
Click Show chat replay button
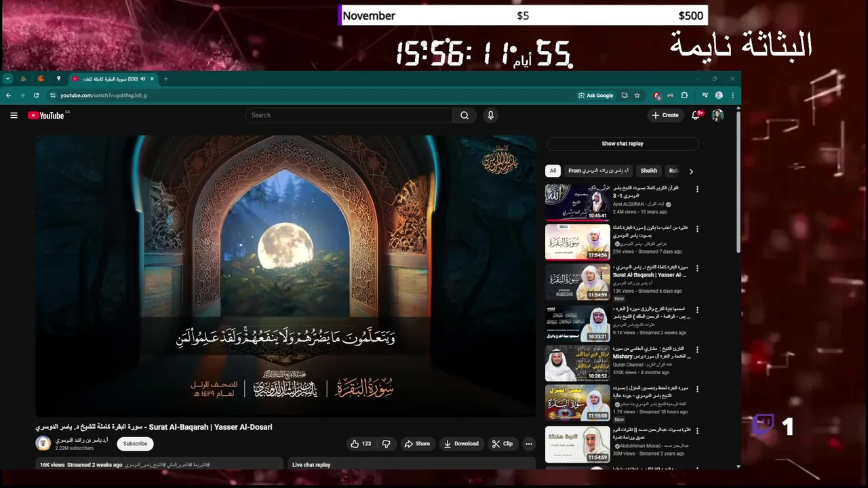(623, 144)
